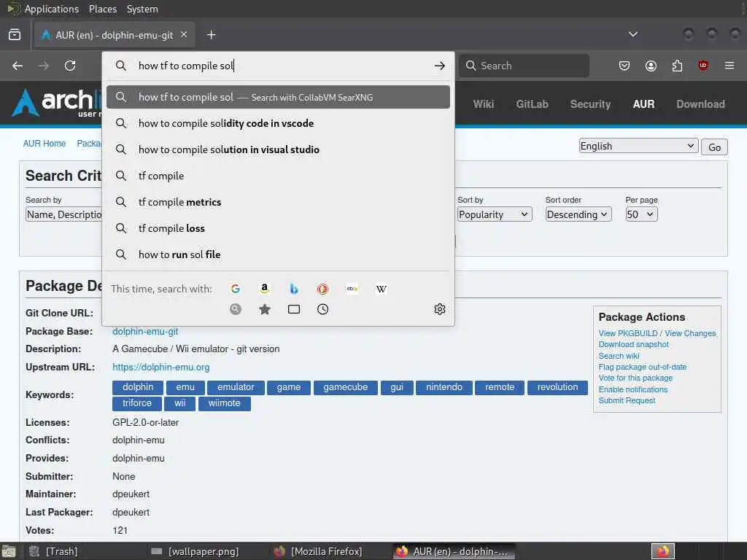Click the go arrow in the URL bar
Viewport: 747px width, 560px height.
[440, 66]
